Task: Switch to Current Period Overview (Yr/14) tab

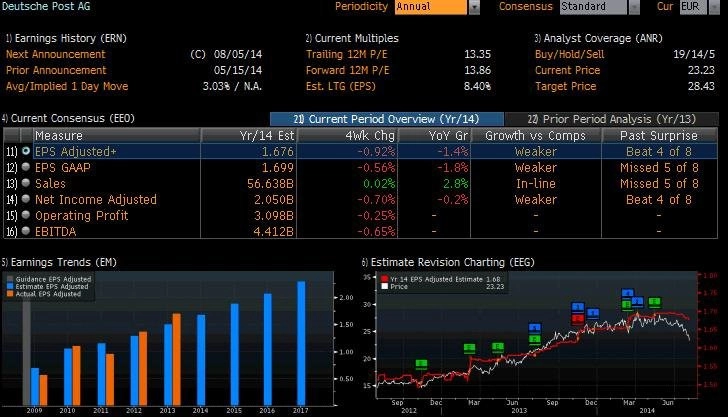Action: click(x=386, y=119)
